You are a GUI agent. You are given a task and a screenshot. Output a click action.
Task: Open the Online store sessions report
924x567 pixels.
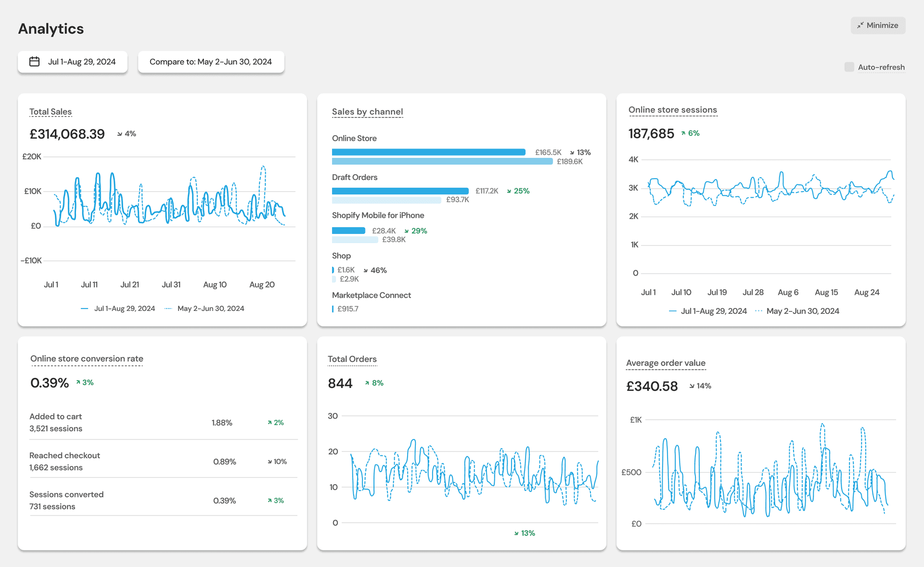pos(672,110)
